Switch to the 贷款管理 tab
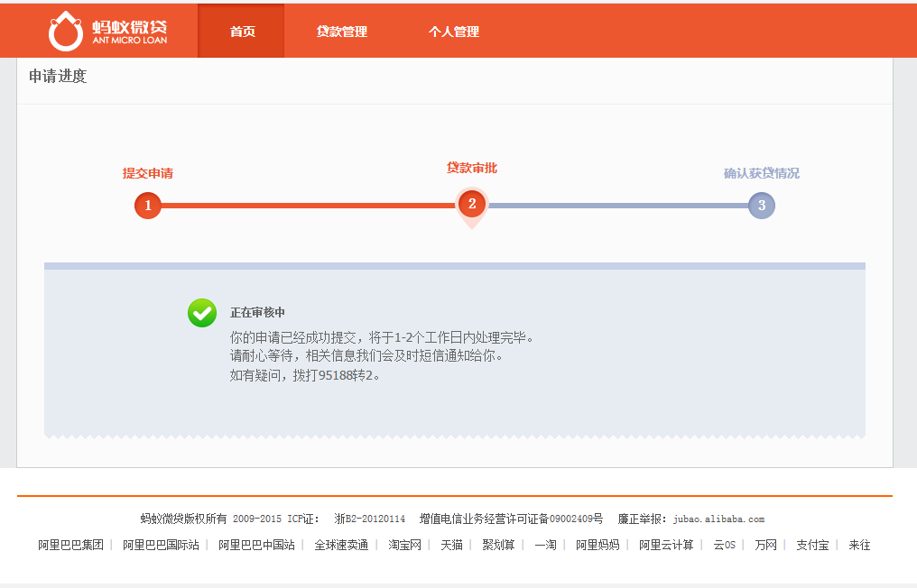917x588 pixels. 341,32
